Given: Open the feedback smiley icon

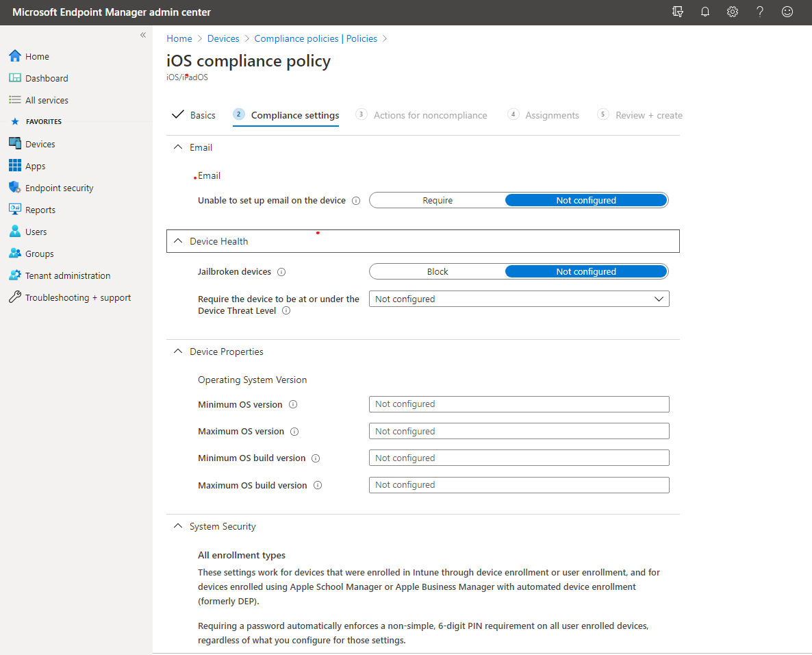Looking at the screenshot, I should coord(787,12).
